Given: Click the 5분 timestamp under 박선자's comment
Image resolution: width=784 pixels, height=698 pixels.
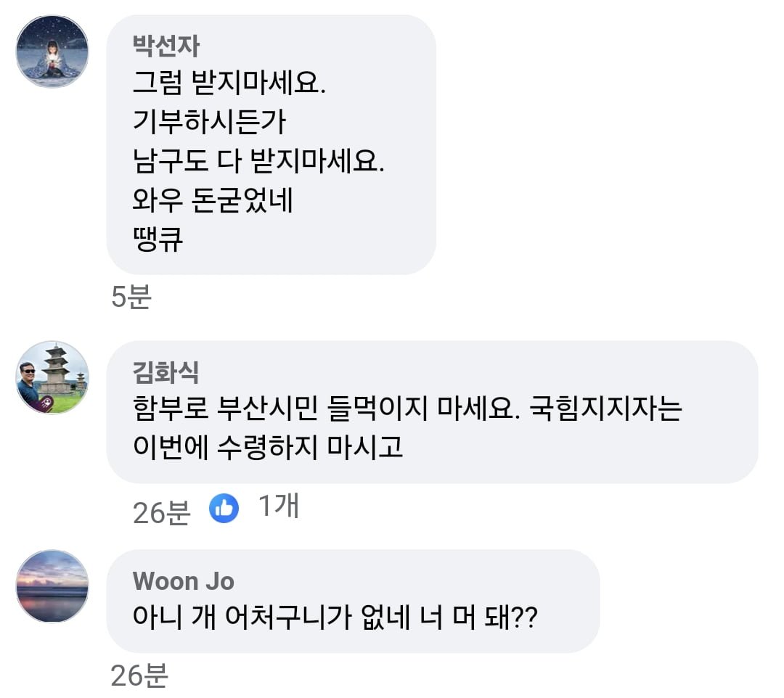Looking at the screenshot, I should coord(131,297).
